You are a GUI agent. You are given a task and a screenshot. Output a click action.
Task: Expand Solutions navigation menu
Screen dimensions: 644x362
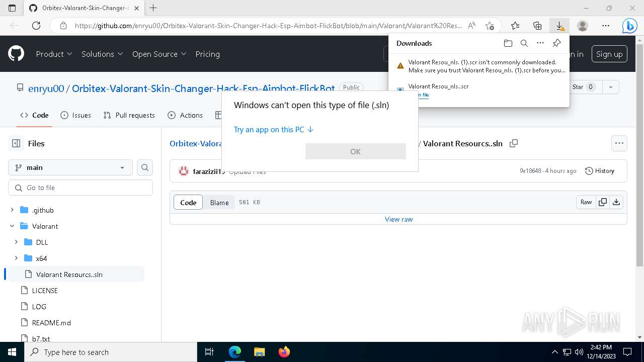[103, 54]
